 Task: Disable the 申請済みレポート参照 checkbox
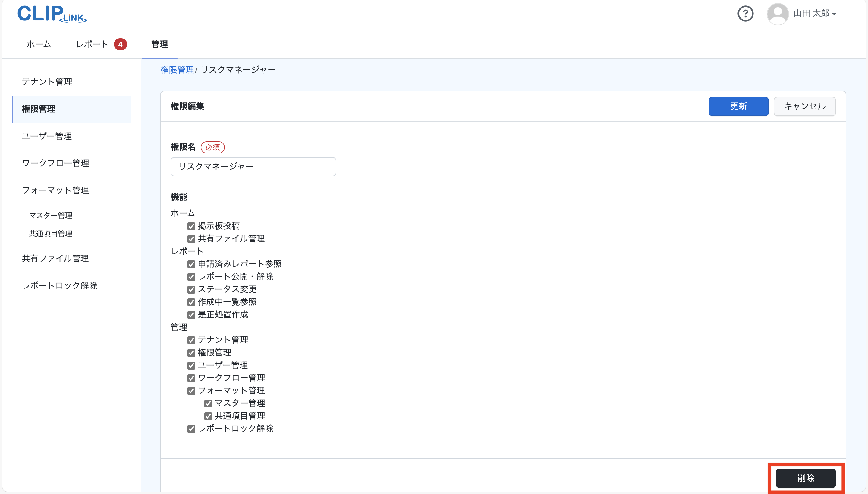click(x=192, y=264)
